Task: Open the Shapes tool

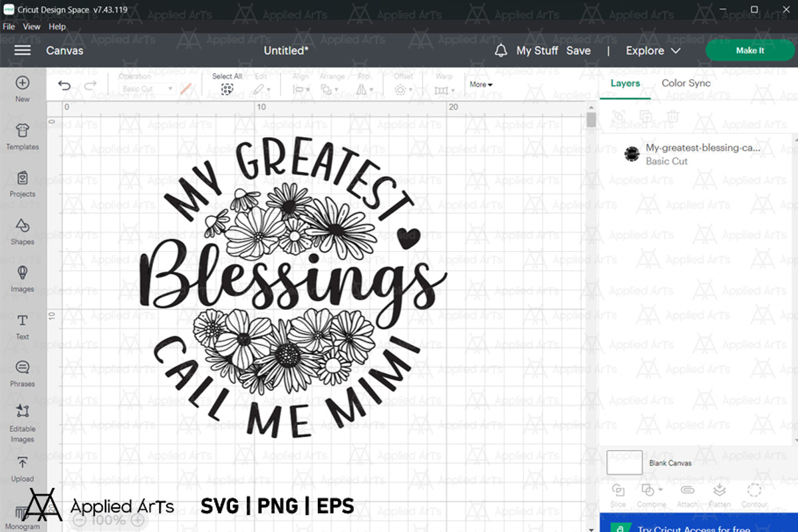Action: click(x=23, y=226)
